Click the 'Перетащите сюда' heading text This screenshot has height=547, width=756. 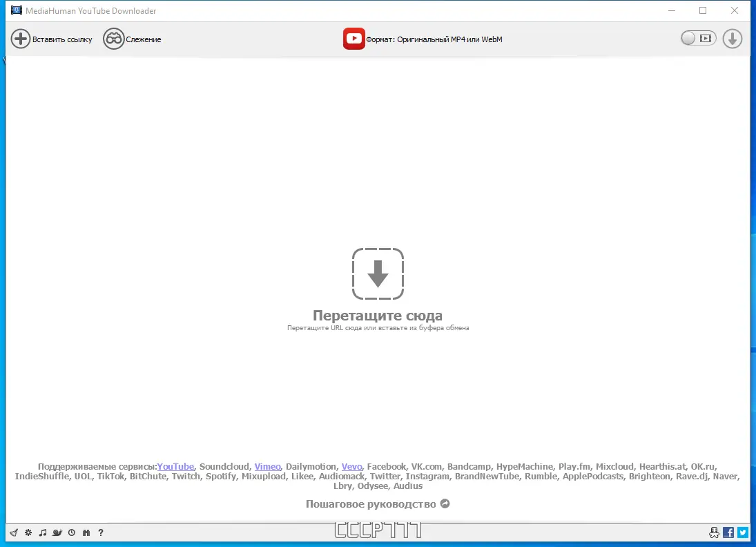pyautogui.click(x=378, y=316)
